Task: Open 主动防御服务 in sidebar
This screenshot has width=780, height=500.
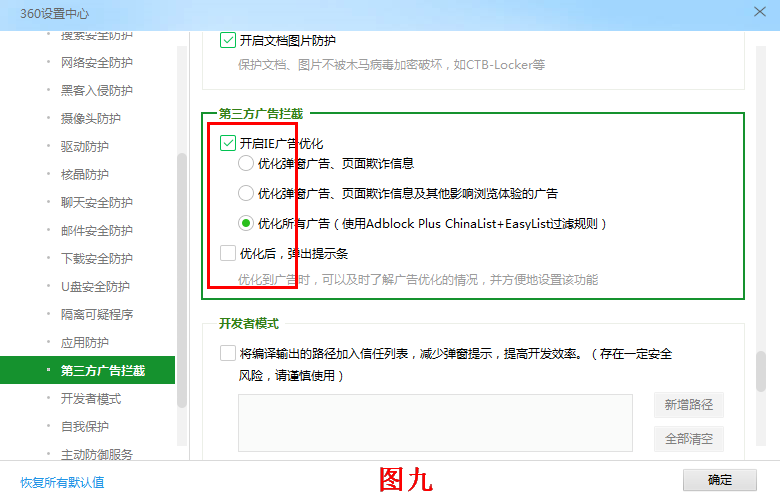Action: 97,454
